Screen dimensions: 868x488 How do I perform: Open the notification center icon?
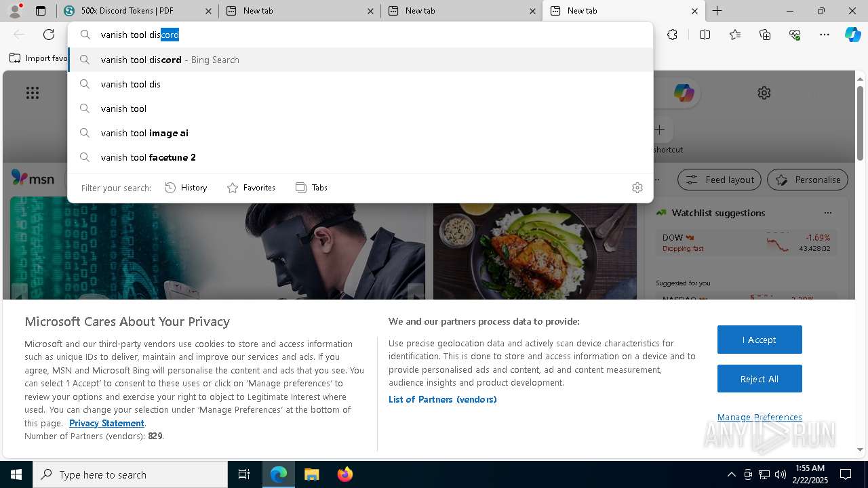pos(846,474)
